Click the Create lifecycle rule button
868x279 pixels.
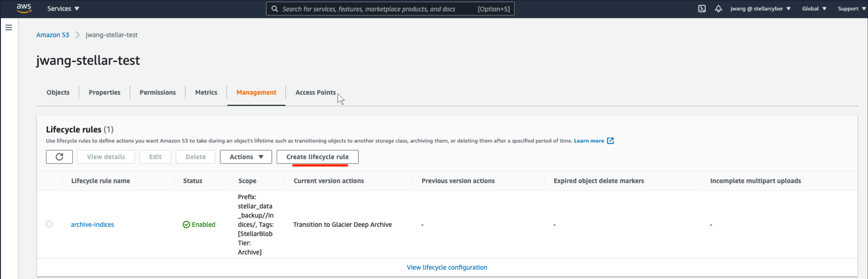coord(317,157)
